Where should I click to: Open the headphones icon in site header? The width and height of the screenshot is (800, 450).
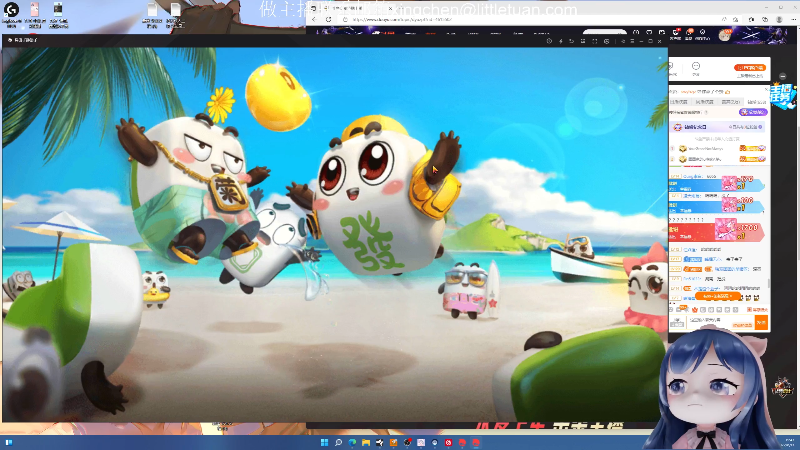coord(636,32)
